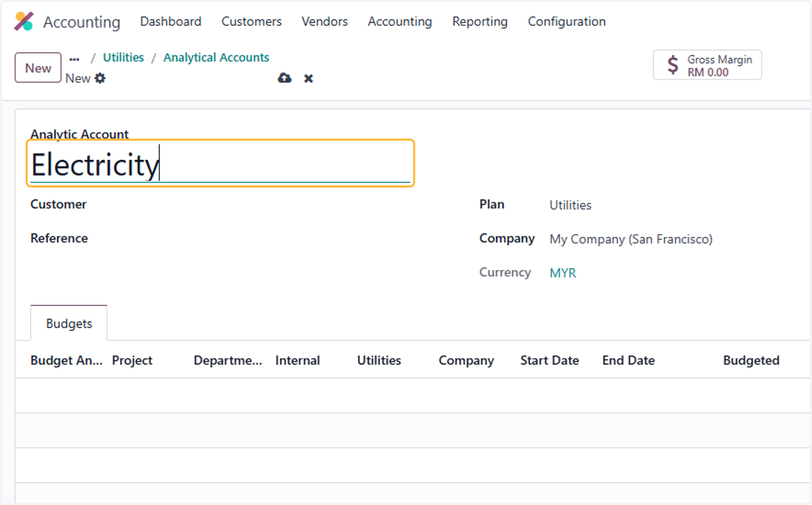Sort by Departme... column header
The height and width of the screenshot is (505, 812).
coord(228,360)
